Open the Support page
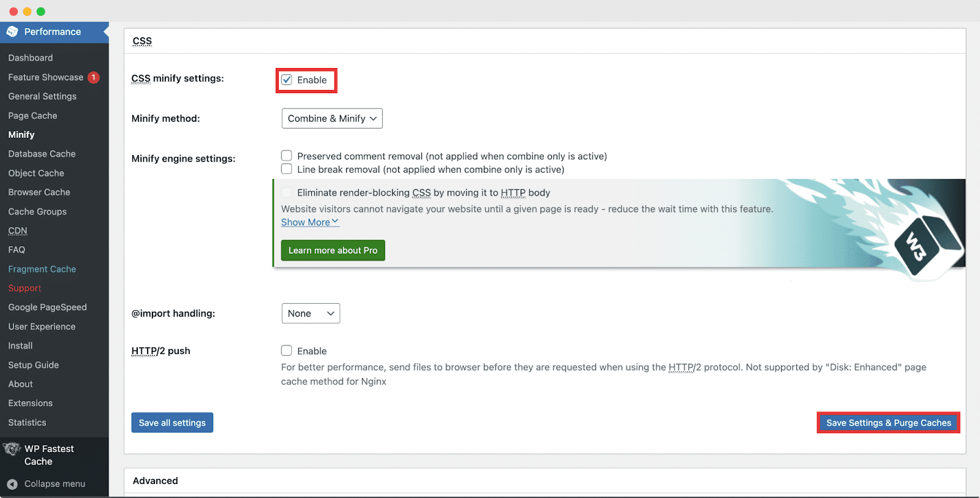The height and width of the screenshot is (498, 980). coord(24,288)
